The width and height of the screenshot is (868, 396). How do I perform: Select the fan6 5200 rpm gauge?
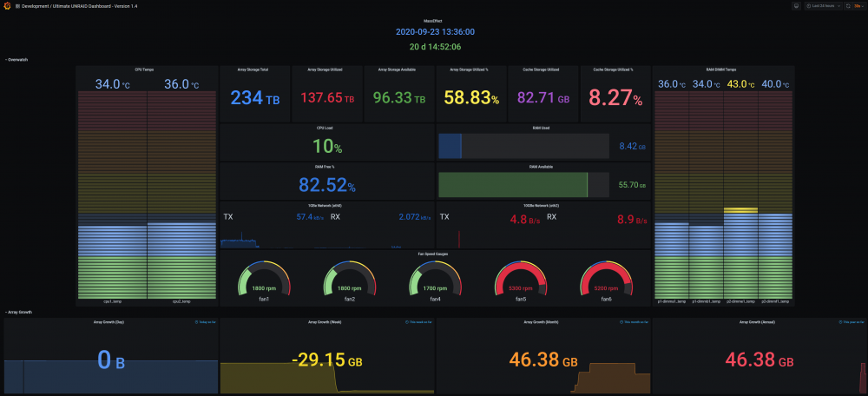coord(606,280)
